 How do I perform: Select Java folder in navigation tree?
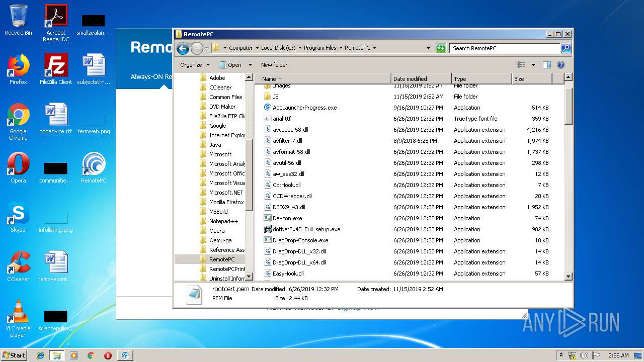(215, 145)
